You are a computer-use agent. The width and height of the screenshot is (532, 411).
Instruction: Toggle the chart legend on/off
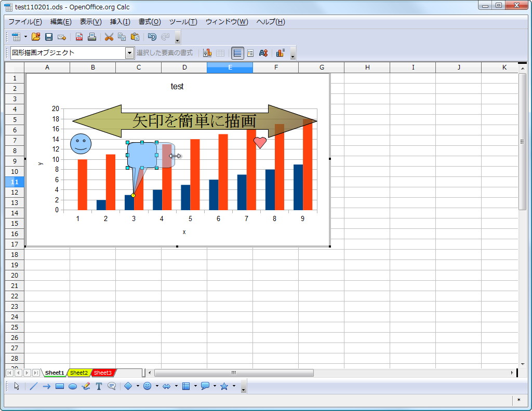[250, 53]
